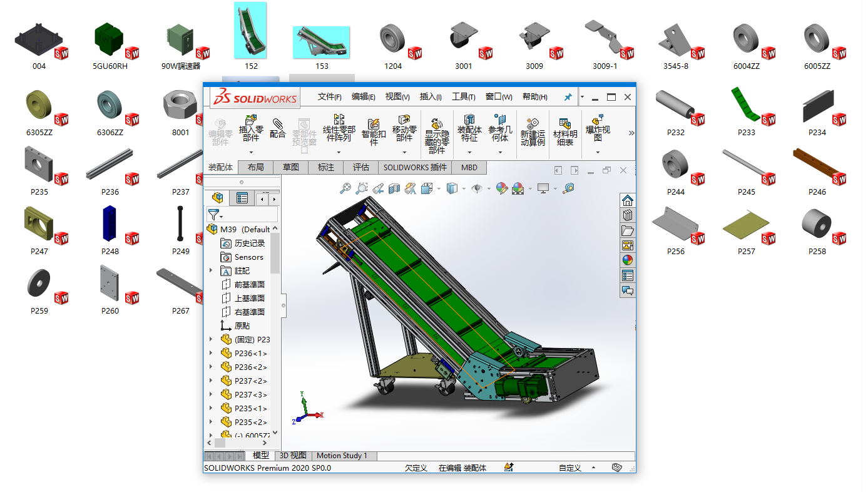This screenshot has width=868, height=492.
Task: Select the 前基準面 front plane item
Action: (x=243, y=284)
